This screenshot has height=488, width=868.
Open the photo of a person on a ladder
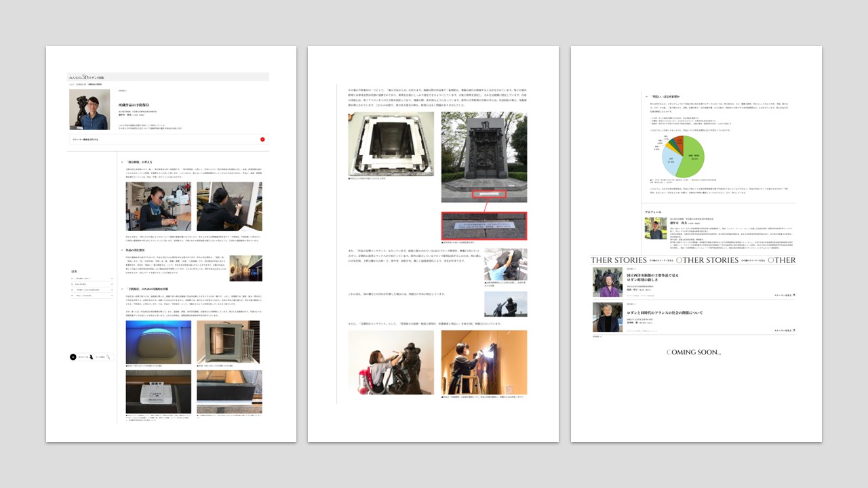(x=484, y=362)
